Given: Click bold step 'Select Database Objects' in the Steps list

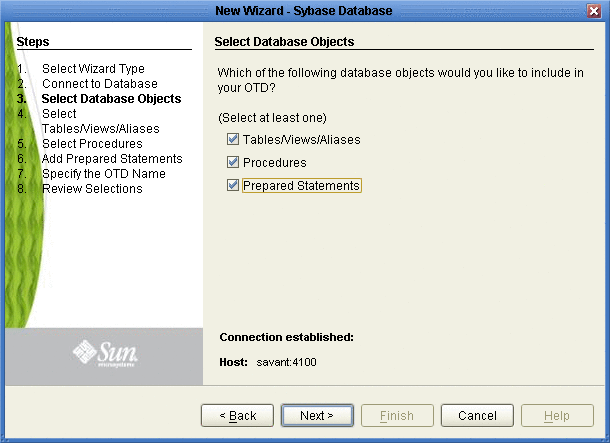Looking at the screenshot, I should point(111,99).
